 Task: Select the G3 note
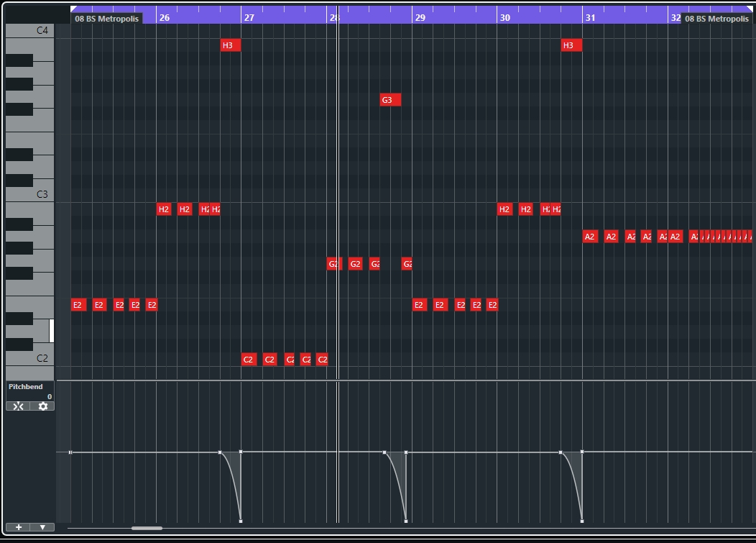click(390, 100)
